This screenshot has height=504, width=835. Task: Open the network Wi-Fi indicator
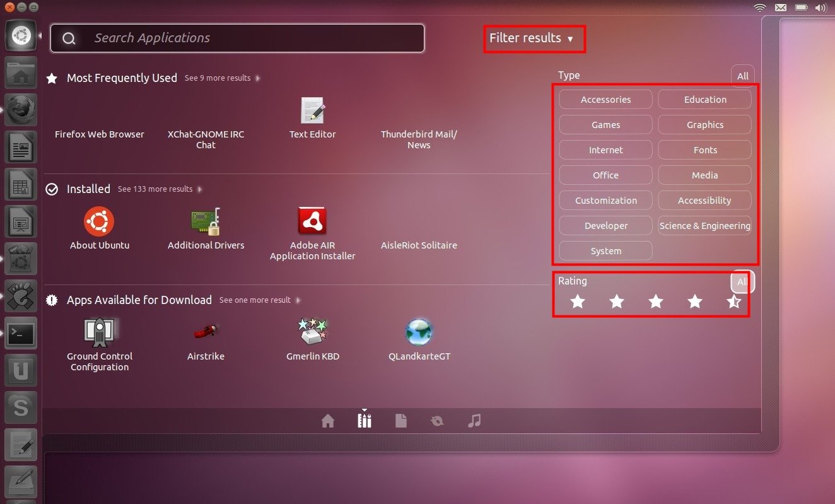click(760, 8)
